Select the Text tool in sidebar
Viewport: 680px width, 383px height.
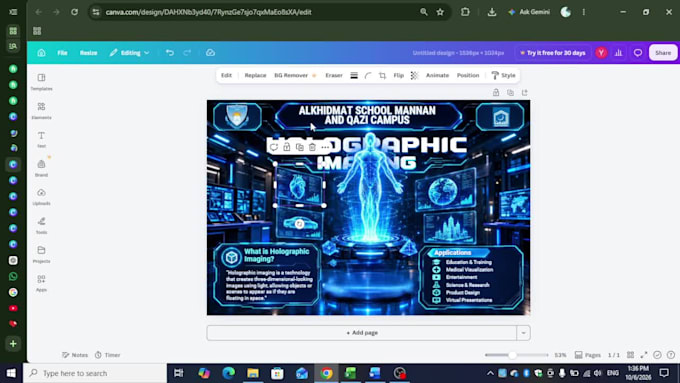pos(41,139)
